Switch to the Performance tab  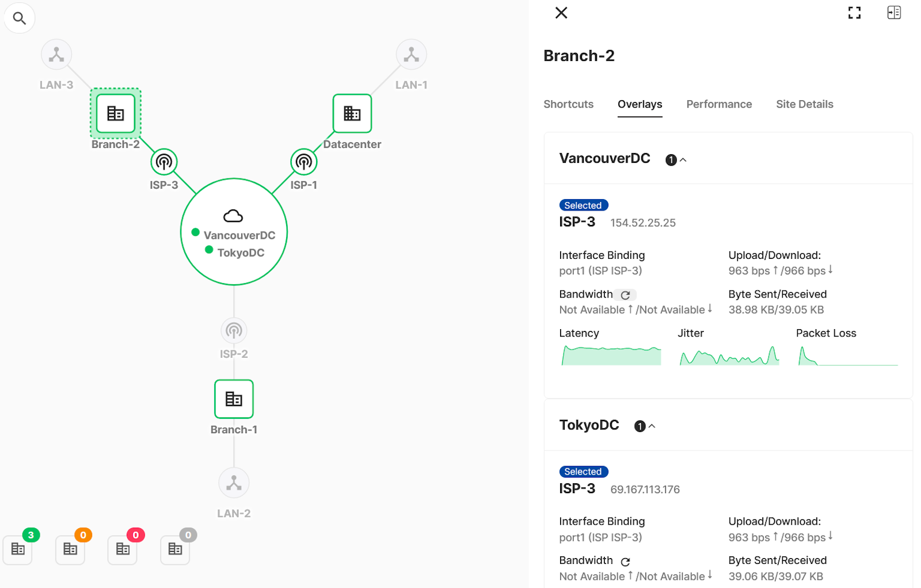tap(718, 104)
